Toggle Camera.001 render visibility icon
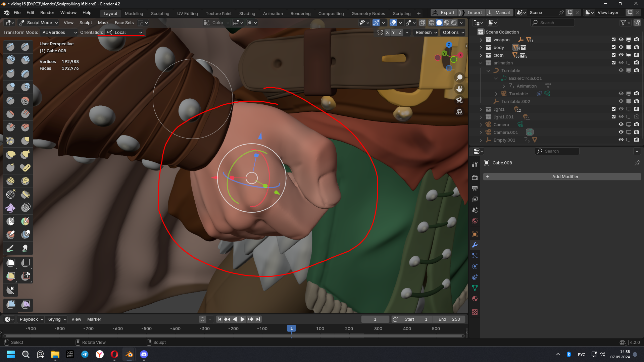Screen dimensions: 644x362 pos(637,132)
